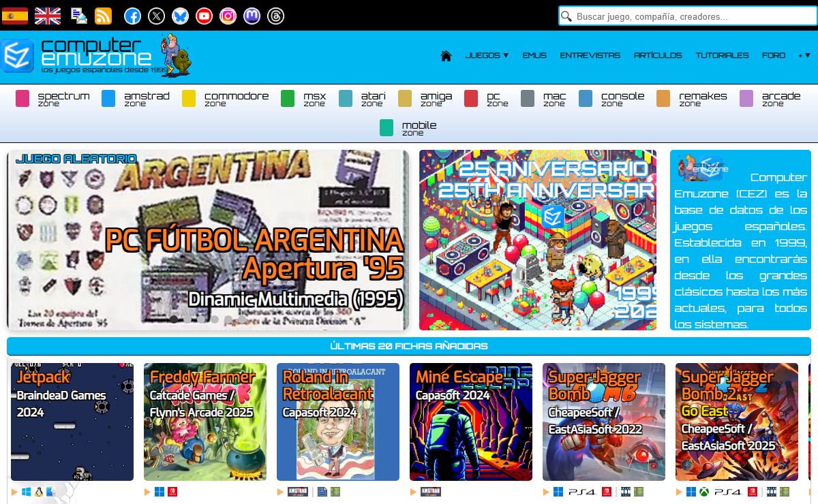Click Nintendo Switch icon under Freddy Farmer
The image size is (818, 504).
(x=172, y=491)
